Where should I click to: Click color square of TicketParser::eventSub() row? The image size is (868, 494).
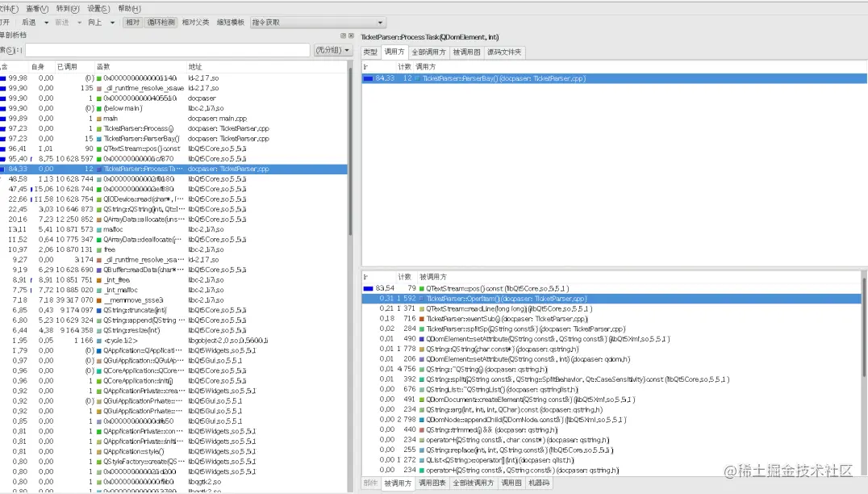pyautogui.click(x=422, y=319)
